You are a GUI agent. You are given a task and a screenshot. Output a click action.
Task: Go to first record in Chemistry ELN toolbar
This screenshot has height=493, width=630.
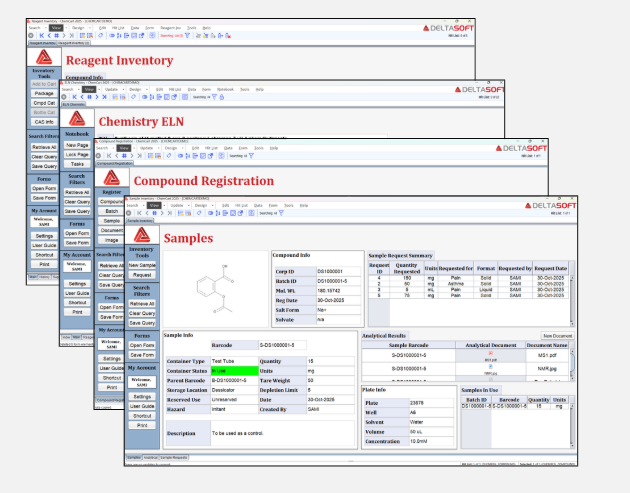[74, 97]
